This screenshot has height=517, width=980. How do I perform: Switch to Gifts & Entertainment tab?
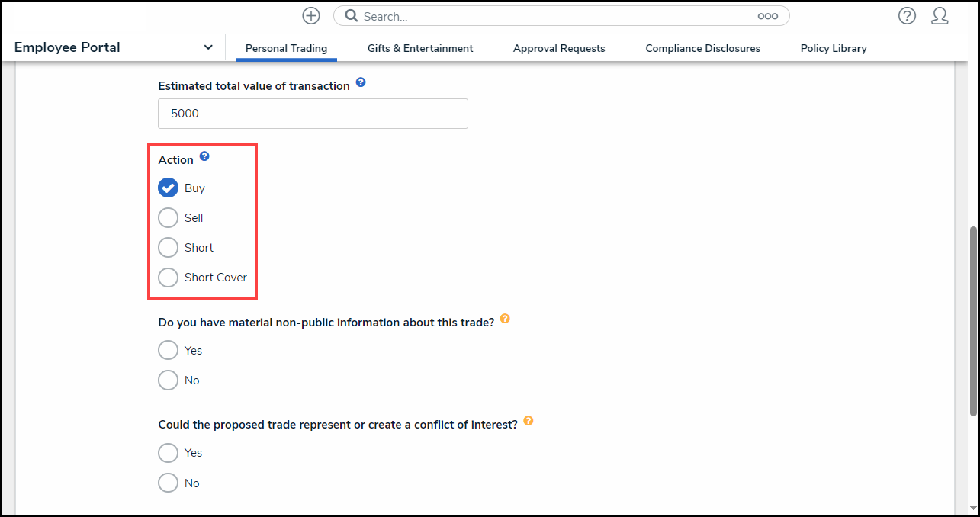click(420, 48)
